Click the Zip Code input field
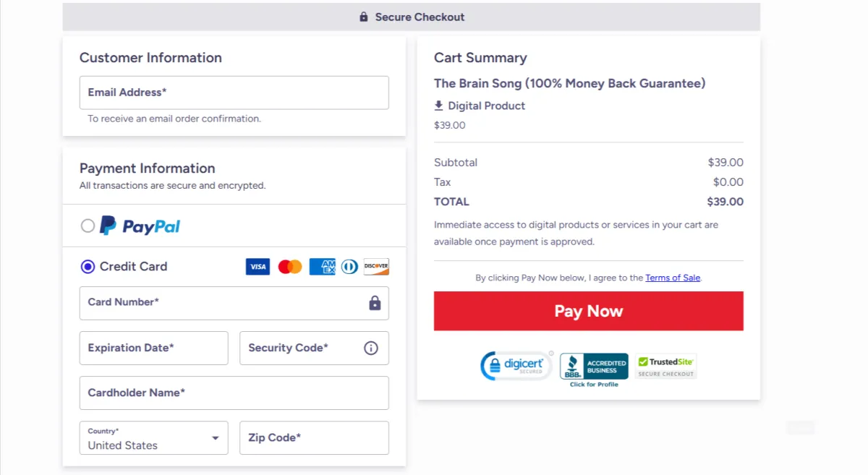 (x=314, y=437)
